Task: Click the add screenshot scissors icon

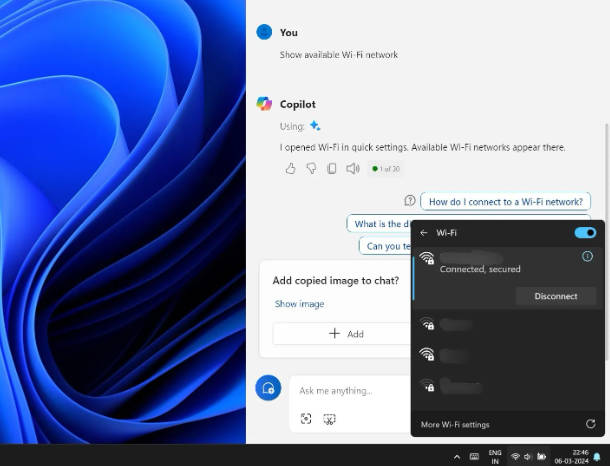Action: [x=329, y=419]
